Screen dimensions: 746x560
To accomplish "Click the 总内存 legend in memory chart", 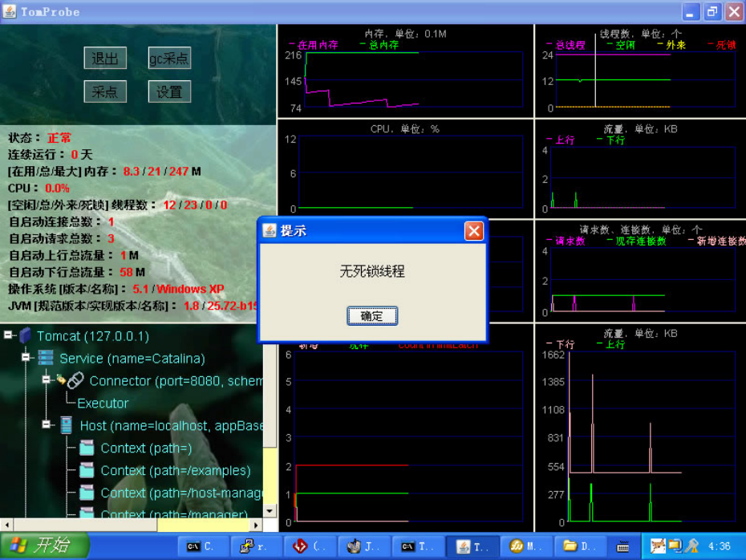I will 379,45.
